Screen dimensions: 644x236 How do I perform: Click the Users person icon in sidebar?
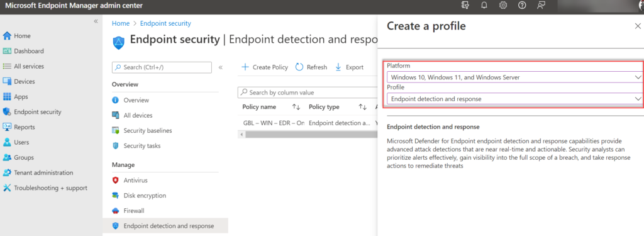pyautogui.click(x=7, y=142)
